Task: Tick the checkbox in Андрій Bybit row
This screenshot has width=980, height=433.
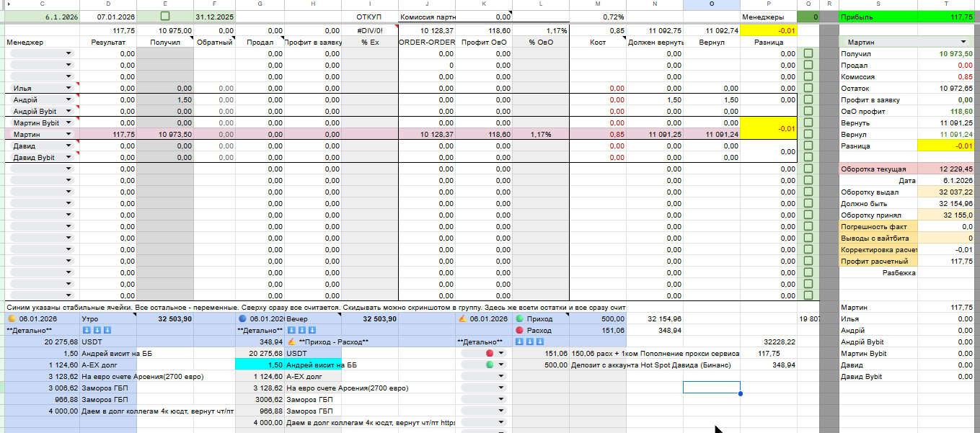Action: (x=808, y=111)
